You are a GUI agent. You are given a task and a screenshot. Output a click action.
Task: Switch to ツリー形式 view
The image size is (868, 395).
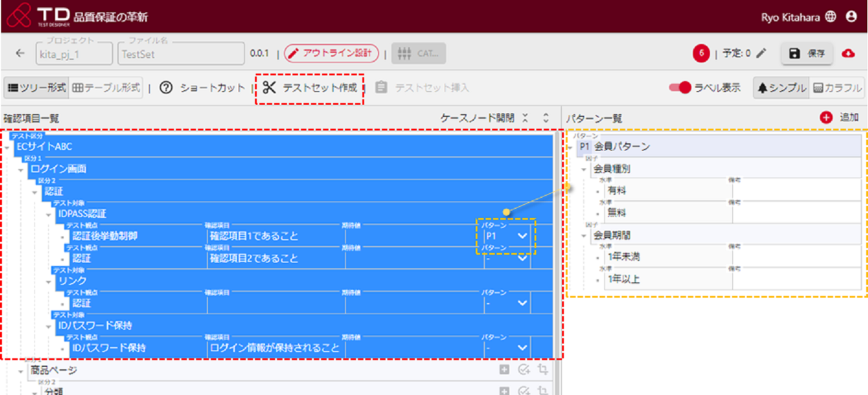36,88
